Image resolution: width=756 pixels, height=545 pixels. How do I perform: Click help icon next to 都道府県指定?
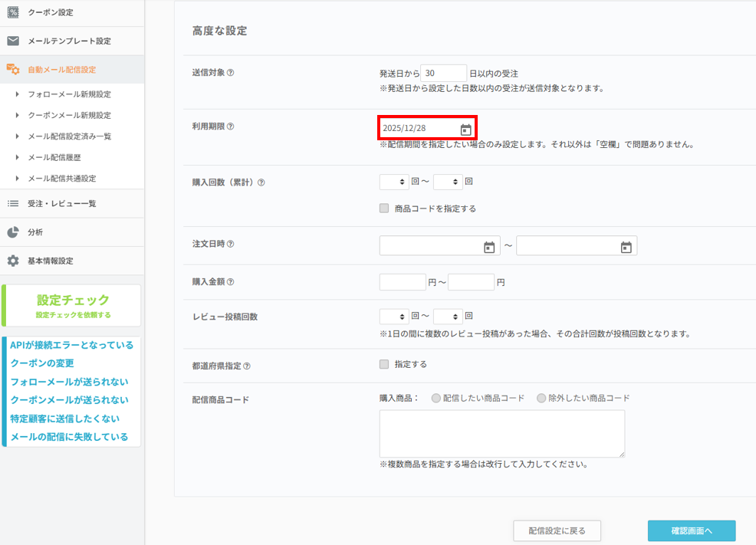tap(247, 366)
